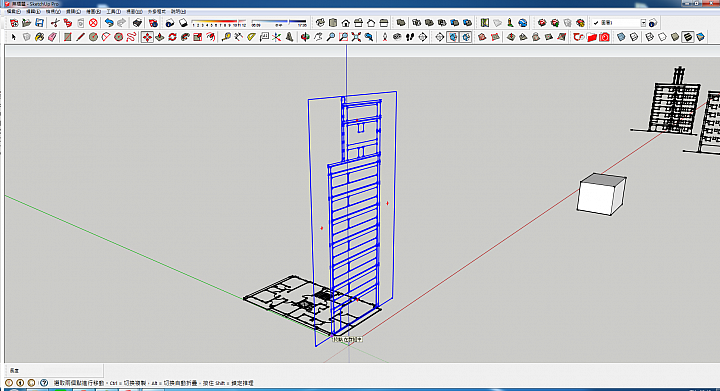The image size is (720, 391).
Task: Select the Move tool with red arrows
Action: [x=147, y=37]
